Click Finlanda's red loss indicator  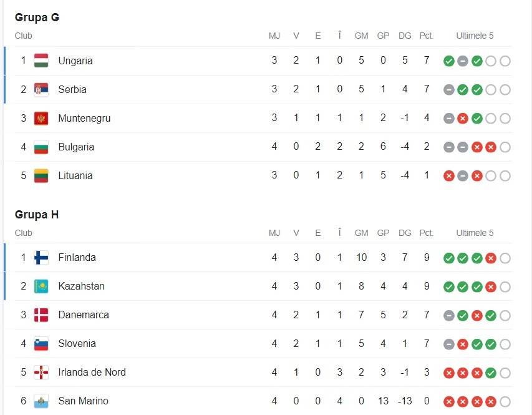[491, 258]
